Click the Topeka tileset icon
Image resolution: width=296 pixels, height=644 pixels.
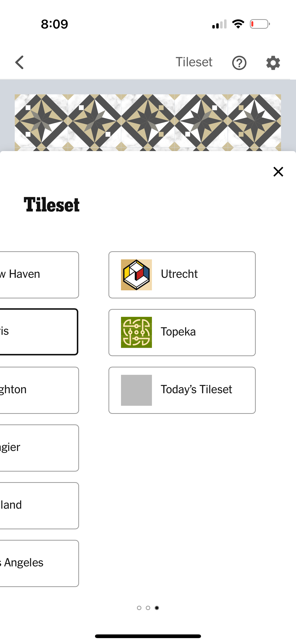pyautogui.click(x=136, y=333)
